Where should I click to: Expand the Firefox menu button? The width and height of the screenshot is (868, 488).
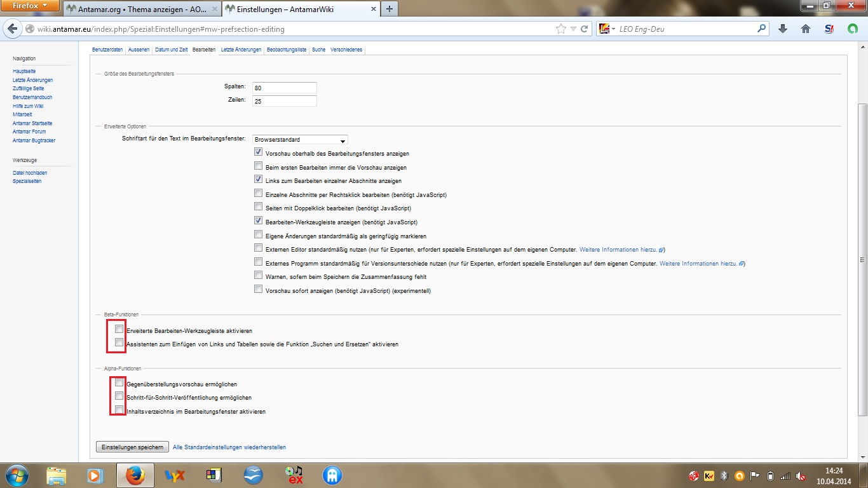click(30, 6)
